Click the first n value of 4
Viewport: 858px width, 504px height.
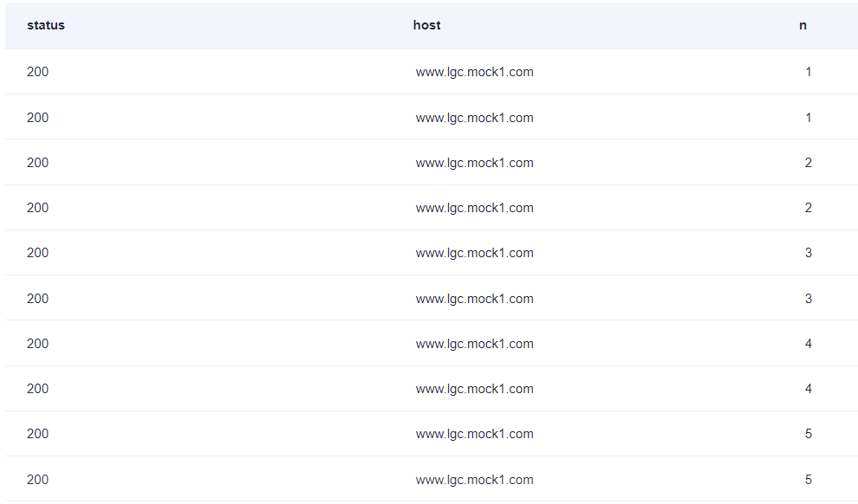click(809, 343)
